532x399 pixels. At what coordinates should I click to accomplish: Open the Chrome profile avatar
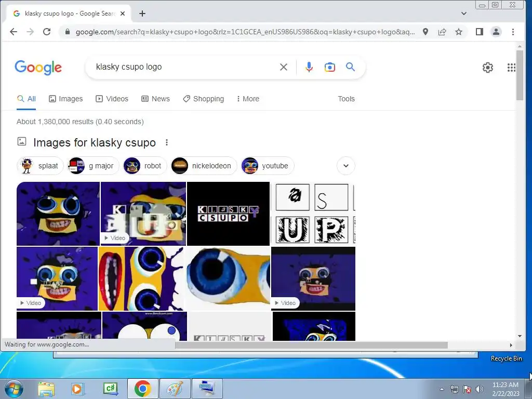pos(496,32)
